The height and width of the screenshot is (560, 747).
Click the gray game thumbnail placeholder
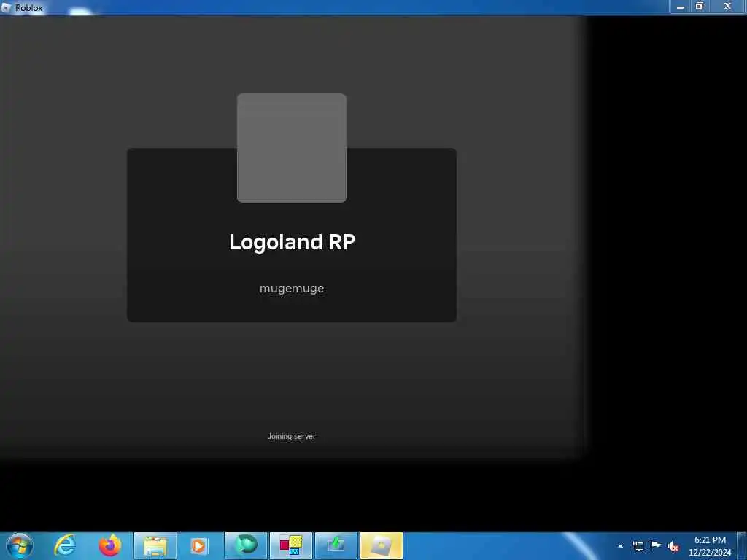292,148
